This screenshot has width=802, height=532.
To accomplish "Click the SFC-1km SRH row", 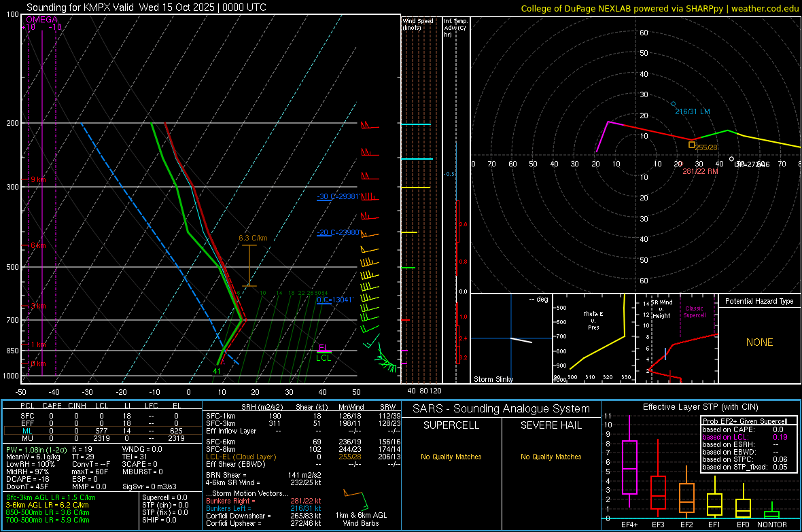I will click(x=303, y=416).
